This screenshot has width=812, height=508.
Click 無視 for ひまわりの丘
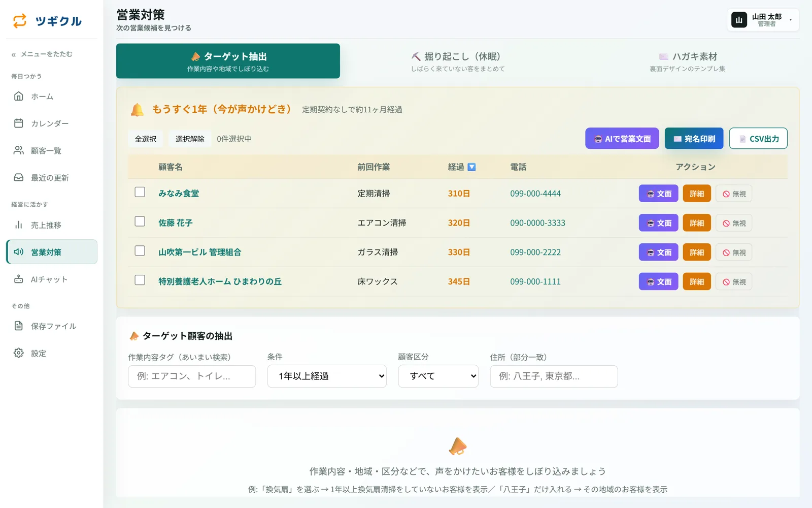(x=734, y=281)
